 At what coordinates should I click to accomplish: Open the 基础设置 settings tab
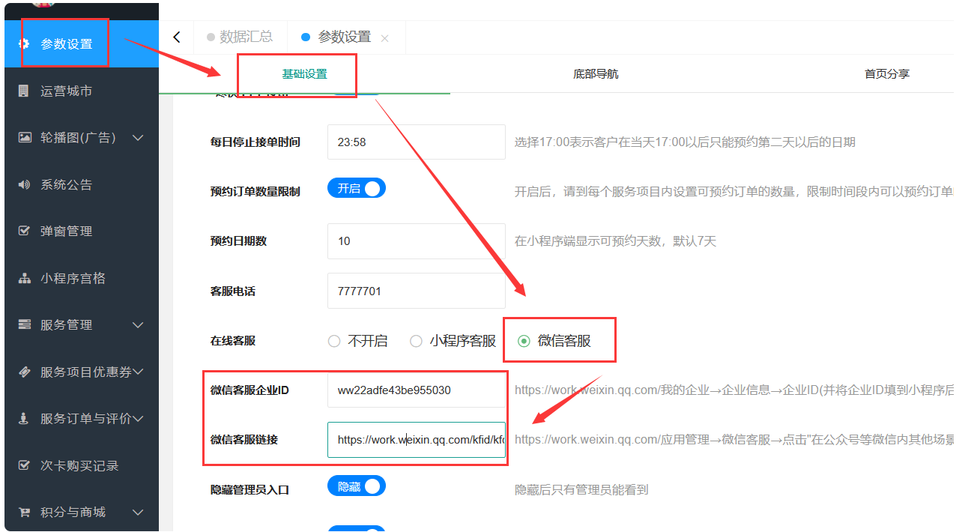[x=304, y=74]
